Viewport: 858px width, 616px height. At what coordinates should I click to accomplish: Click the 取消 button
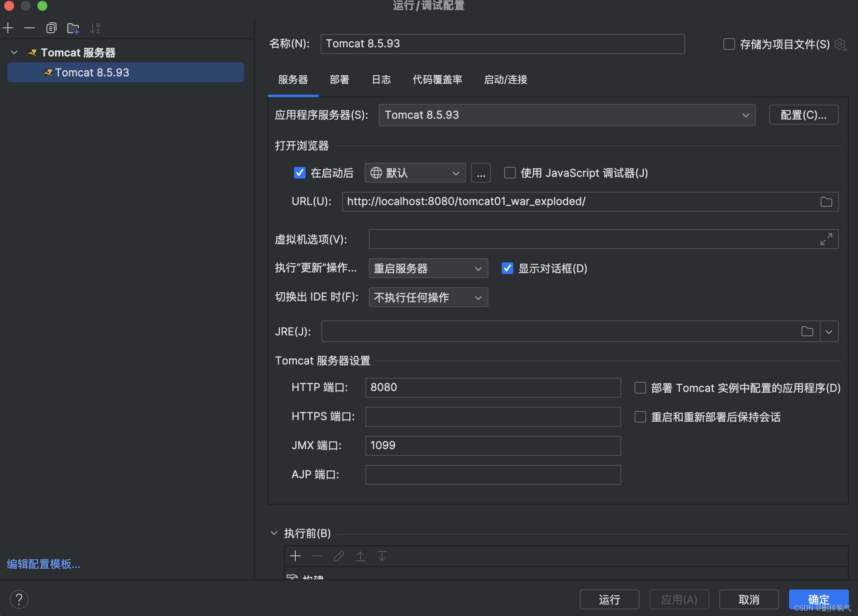tap(749, 599)
